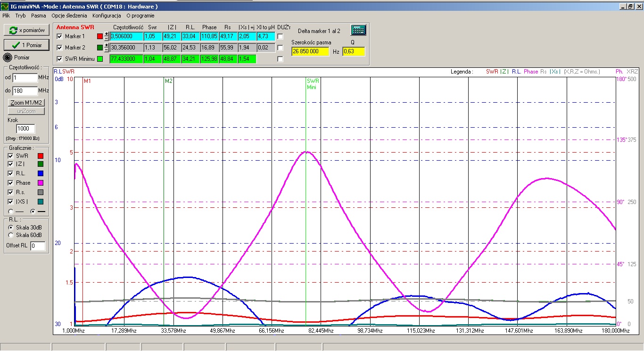Open the Tryb menu
The image size is (644, 351).
pos(20,16)
